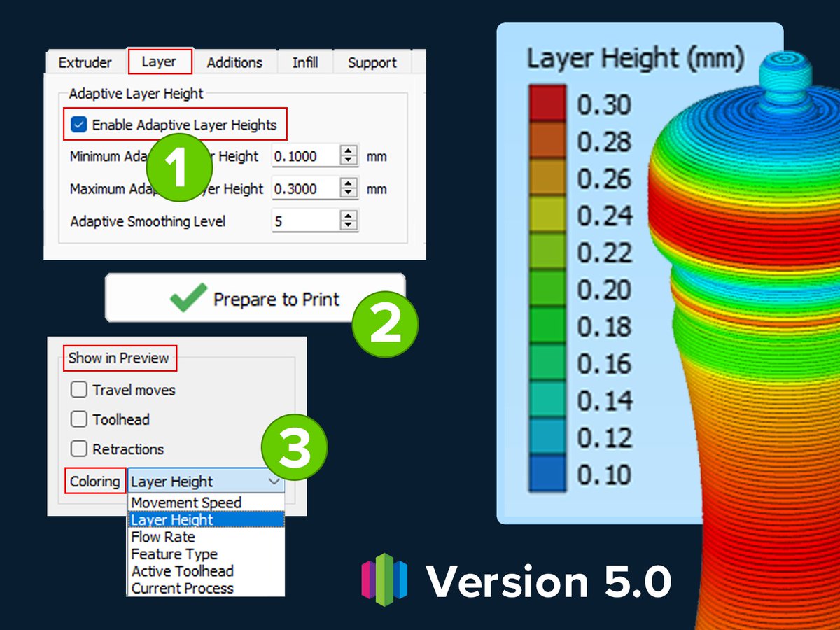Click the 0.18 legend value
Image resolution: width=840 pixels, height=630 pixels.
point(604,326)
